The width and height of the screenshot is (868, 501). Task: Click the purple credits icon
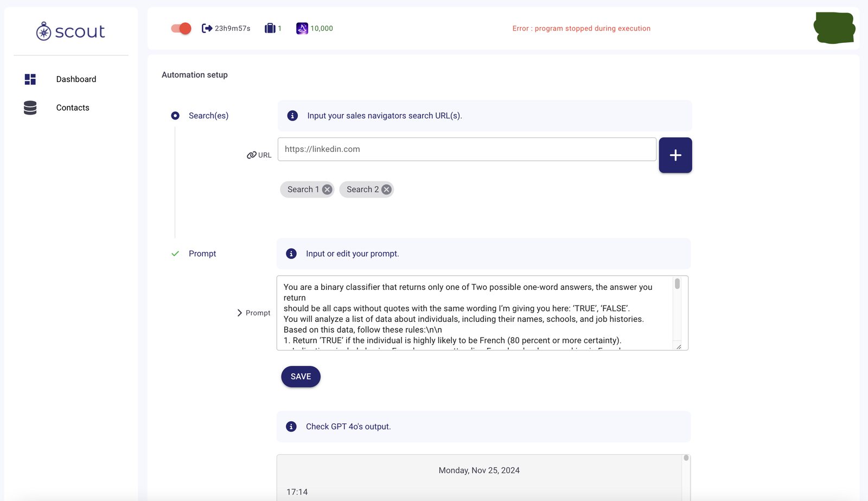302,28
